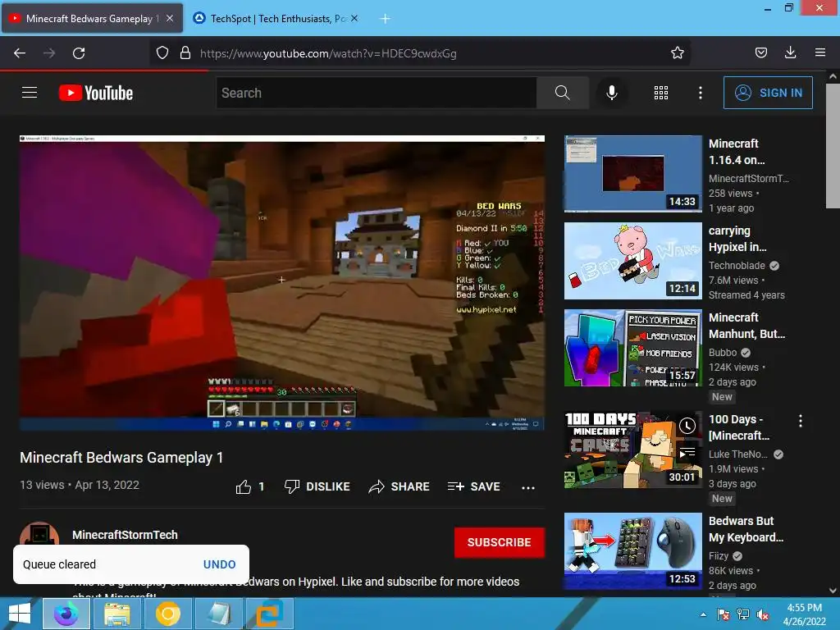Image resolution: width=840 pixels, height=630 pixels.
Task: Click the Bubbo channel name
Action: pyautogui.click(x=723, y=353)
